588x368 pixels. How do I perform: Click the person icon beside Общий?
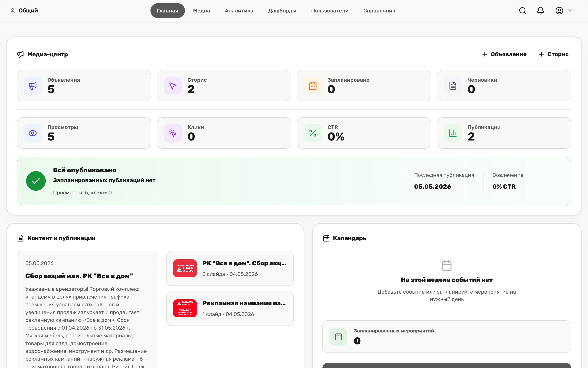coord(13,11)
